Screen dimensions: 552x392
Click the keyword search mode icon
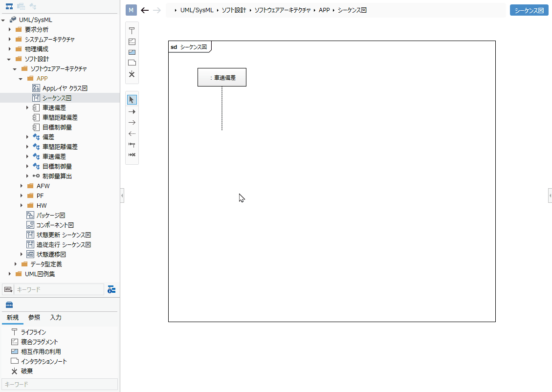pyautogui.click(x=8, y=289)
